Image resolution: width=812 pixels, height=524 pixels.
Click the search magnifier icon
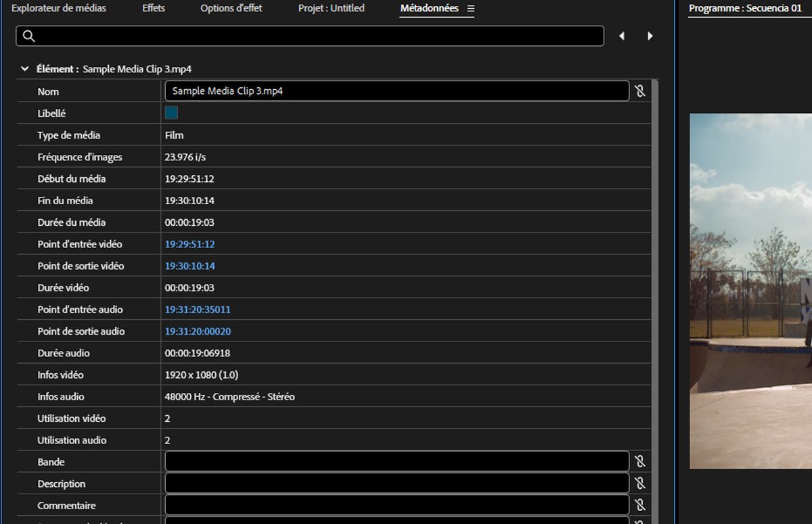pyautogui.click(x=28, y=37)
